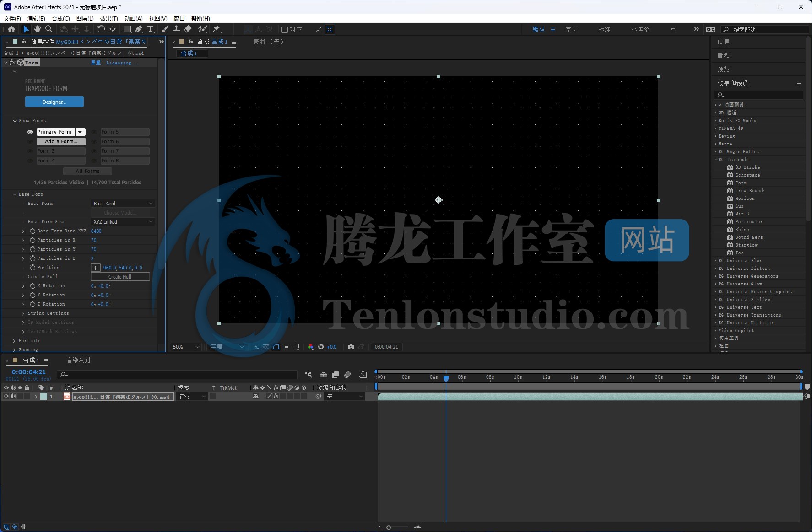Expand the RG Universe Blur folder
The width and height of the screenshot is (812, 532).
click(x=716, y=261)
